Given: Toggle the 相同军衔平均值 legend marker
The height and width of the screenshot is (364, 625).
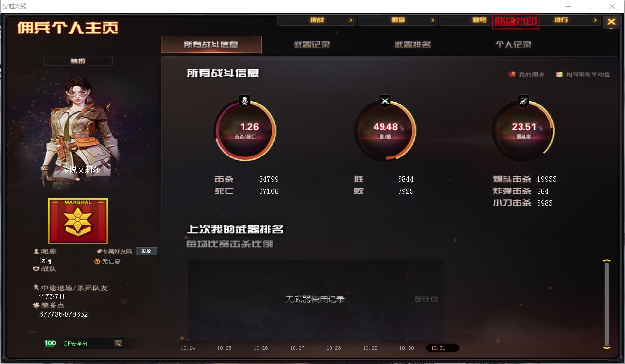Looking at the screenshot, I should (x=559, y=74).
